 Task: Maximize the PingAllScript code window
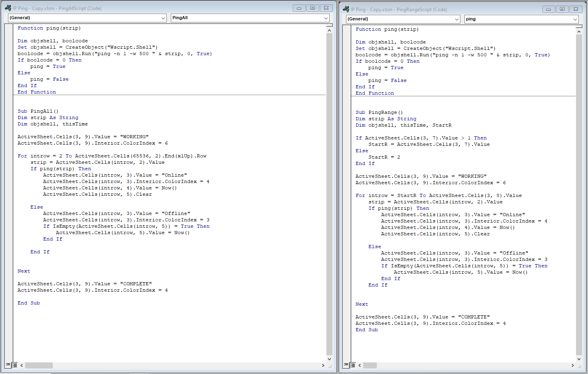click(x=312, y=8)
